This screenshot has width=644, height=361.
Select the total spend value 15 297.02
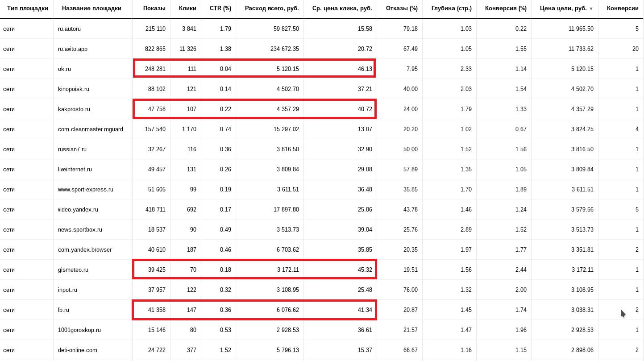coord(287,129)
